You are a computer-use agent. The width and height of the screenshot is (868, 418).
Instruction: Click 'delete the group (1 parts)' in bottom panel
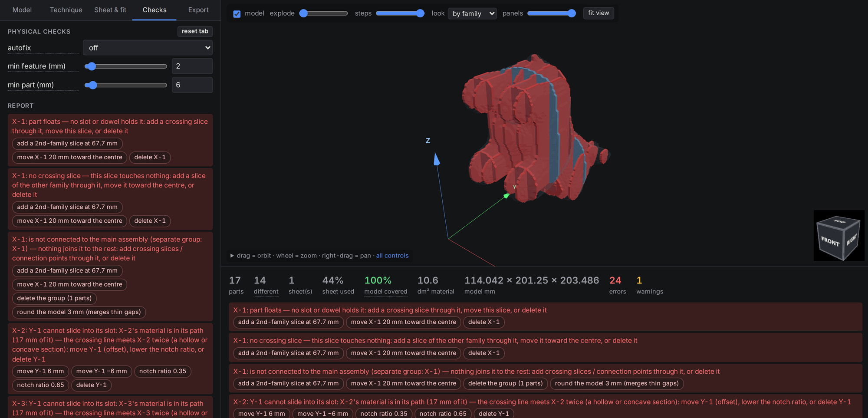[x=506, y=383]
